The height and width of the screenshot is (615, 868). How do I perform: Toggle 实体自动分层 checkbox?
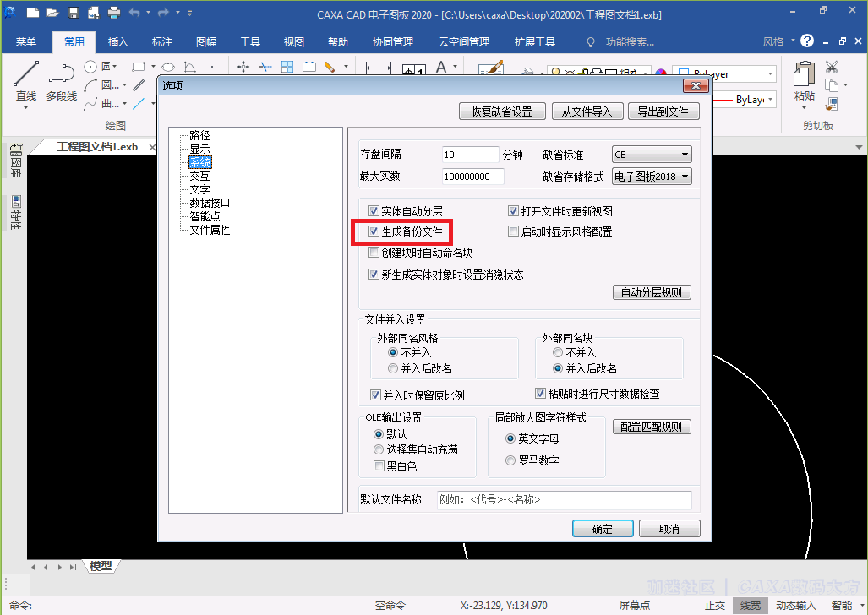pyautogui.click(x=374, y=211)
